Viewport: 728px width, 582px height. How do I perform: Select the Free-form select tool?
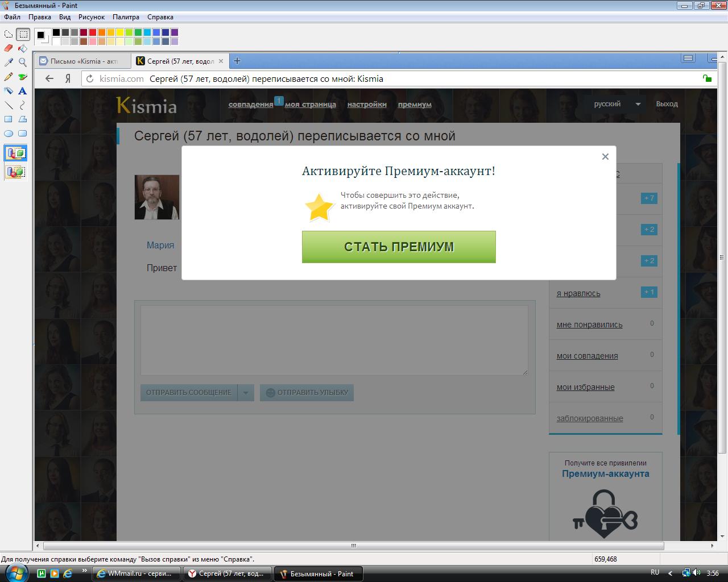(x=9, y=34)
